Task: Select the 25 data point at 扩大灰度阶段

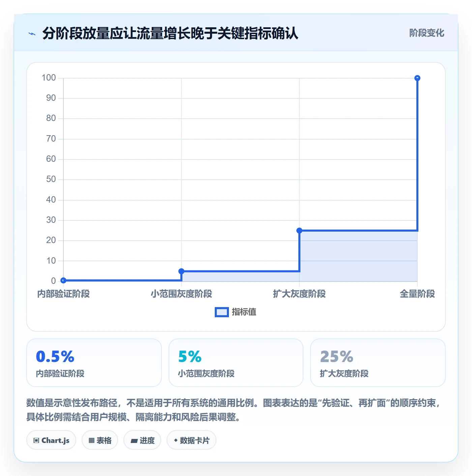Action: pos(299,231)
